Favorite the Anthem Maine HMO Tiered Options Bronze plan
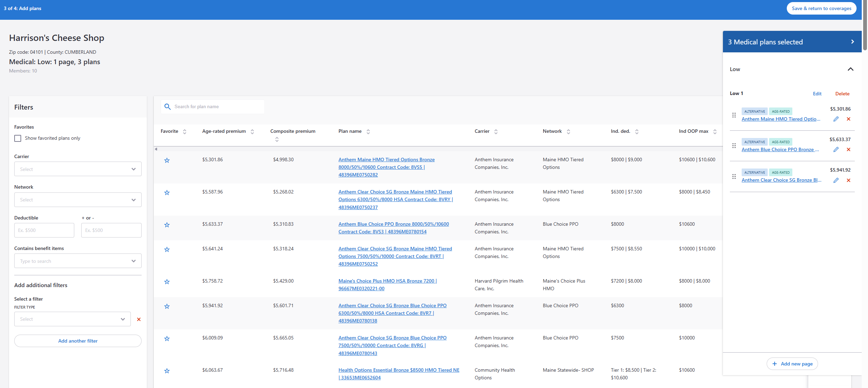This screenshot has height=388, width=868. tap(167, 160)
